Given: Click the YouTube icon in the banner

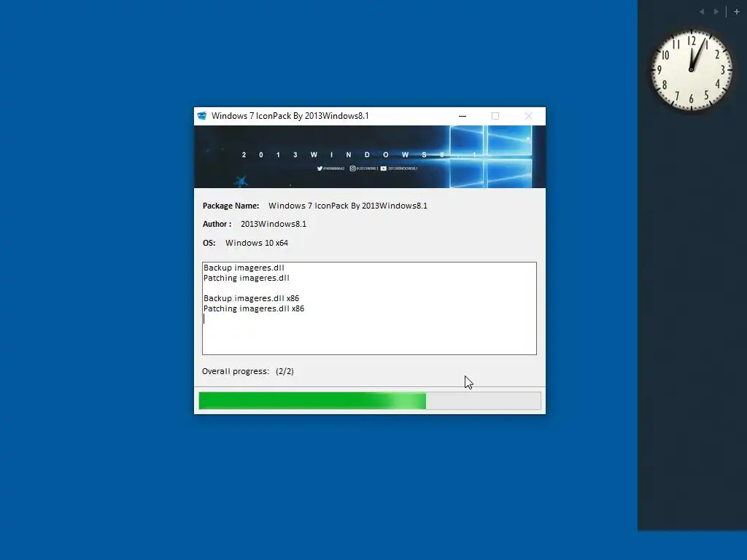Looking at the screenshot, I should [x=384, y=168].
